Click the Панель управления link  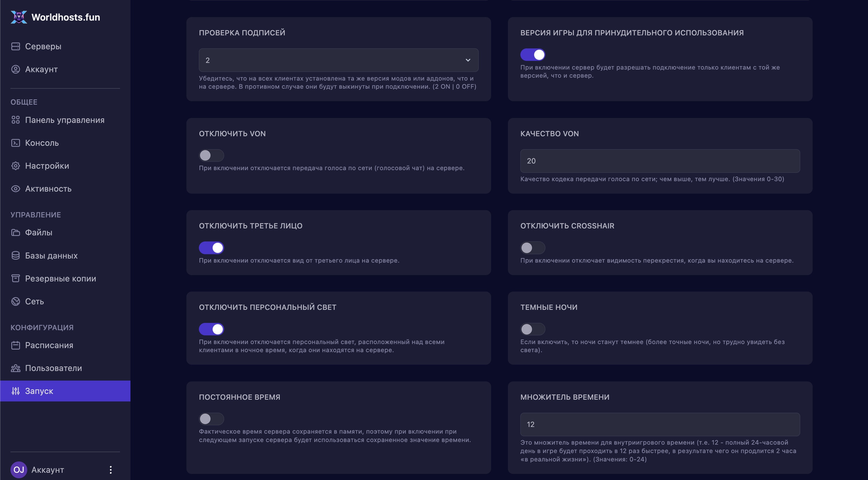click(65, 120)
